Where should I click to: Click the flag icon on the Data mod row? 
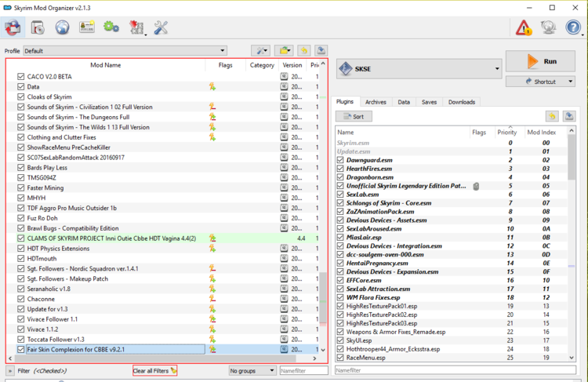(212, 87)
